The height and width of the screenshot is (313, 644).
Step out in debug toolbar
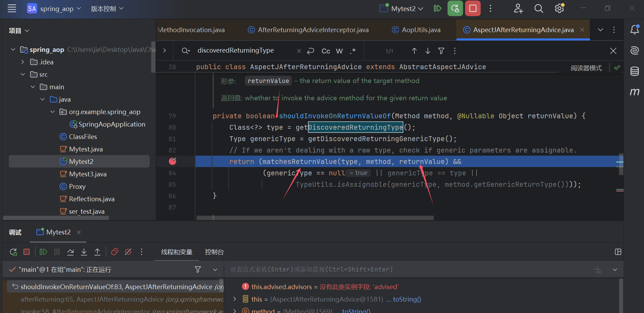coord(97,252)
